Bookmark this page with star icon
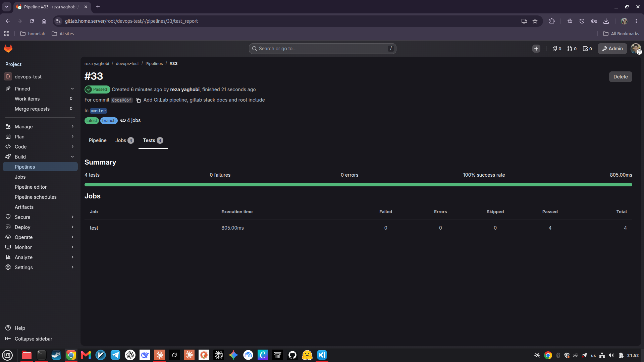This screenshot has width=644, height=362. (535, 21)
